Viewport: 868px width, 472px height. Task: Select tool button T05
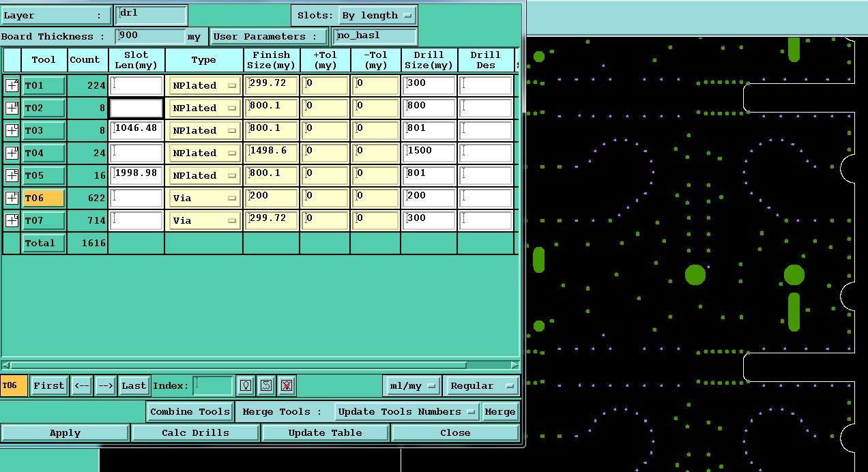pyautogui.click(x=44, y=175)
